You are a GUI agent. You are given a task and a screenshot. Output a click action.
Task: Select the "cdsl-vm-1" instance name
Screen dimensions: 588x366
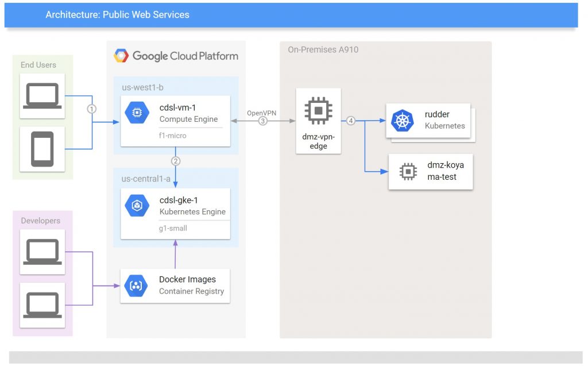click(178, 108)
